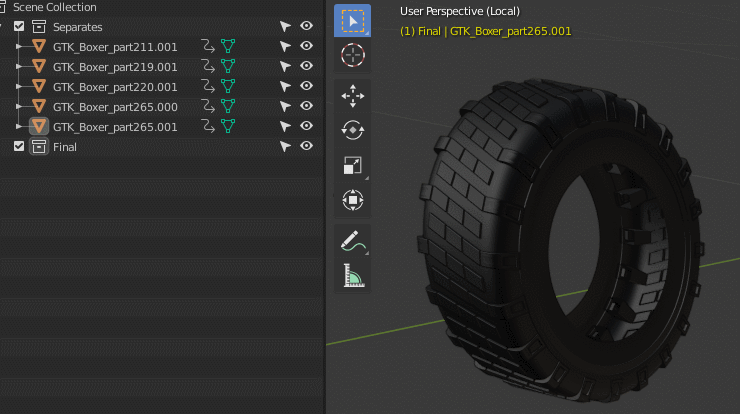Hide GTK_Boxer_part211.001 with eye icon
Viewport: 740px width, 414px height.
[306, 46]
